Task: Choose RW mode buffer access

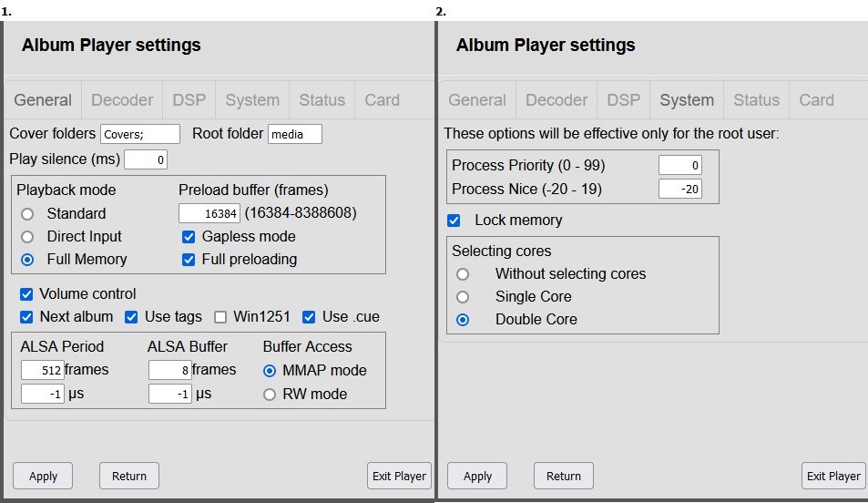Action: tap(270, 395)
